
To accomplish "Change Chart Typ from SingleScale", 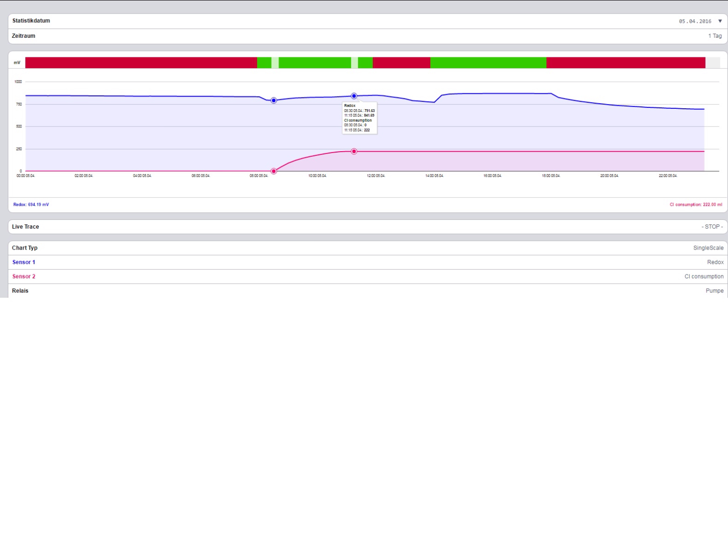I will (x=368, y=248).
